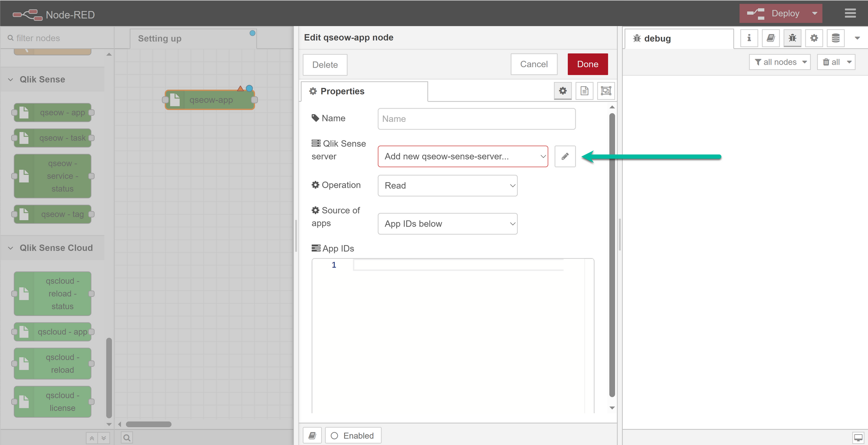Click the pencil icon to edit Qlik Sense server
The width and height of the screenshot is (868, 445).
pyautogui.click(x=565, y=156)
